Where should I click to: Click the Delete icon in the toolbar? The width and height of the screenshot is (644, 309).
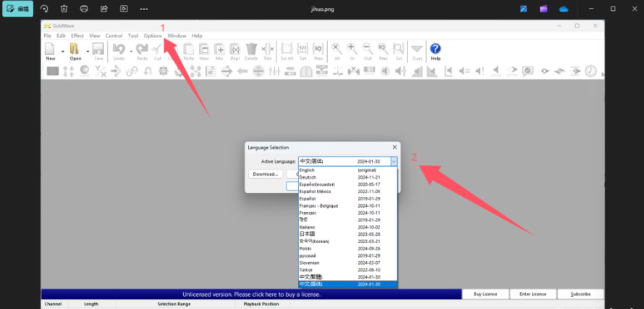251,49
